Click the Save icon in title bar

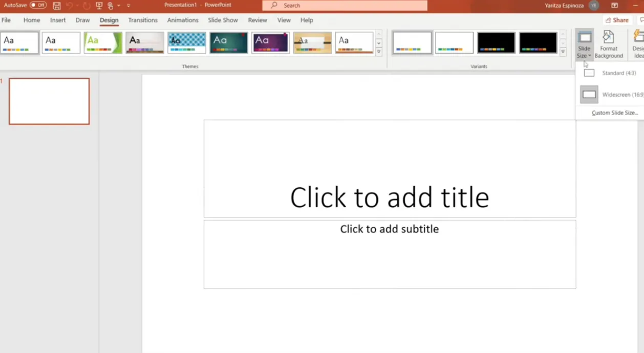pos(57,6)
